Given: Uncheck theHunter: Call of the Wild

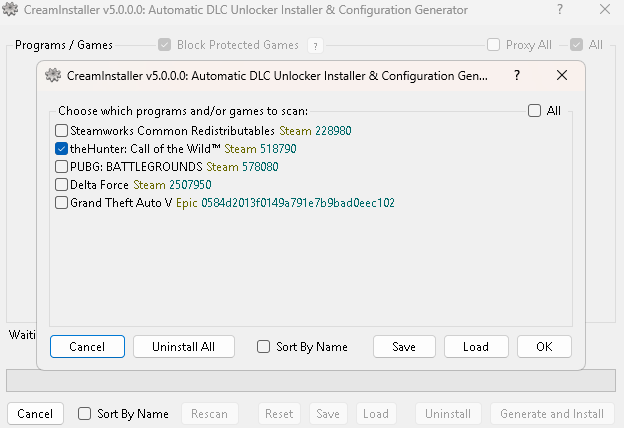Looking at the screenshot, I should tap(61, 149).
